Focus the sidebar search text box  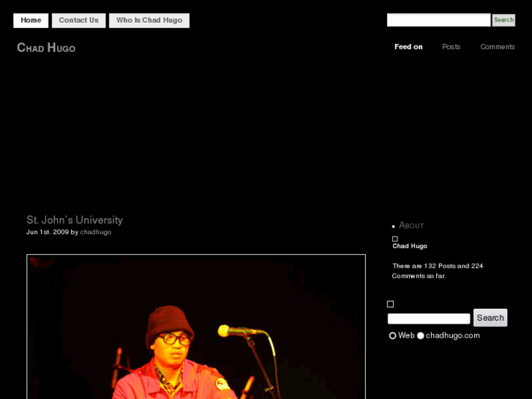click(429, 318)
